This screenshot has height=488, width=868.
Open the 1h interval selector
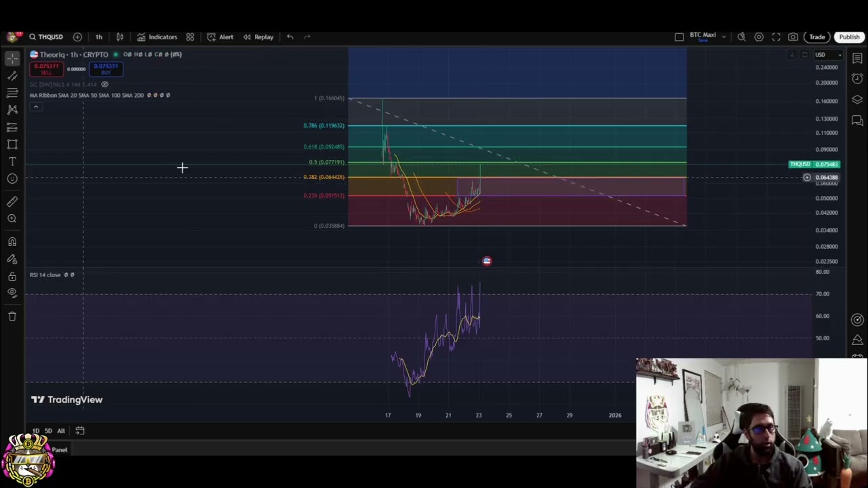99,37
